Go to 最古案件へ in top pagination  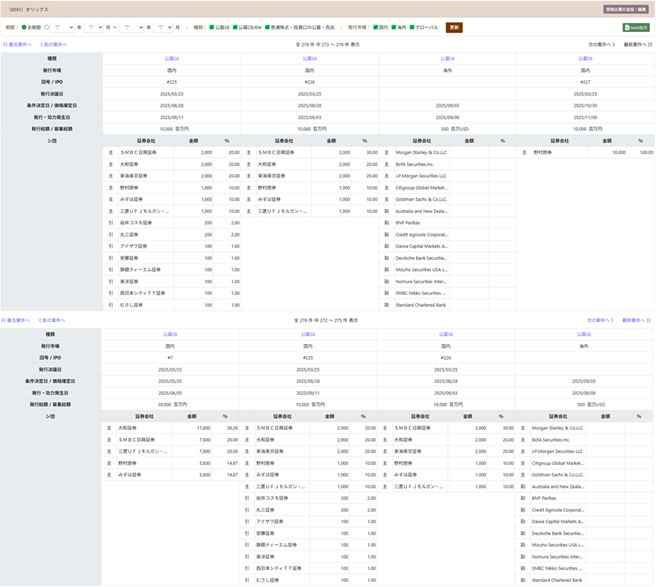18,45
